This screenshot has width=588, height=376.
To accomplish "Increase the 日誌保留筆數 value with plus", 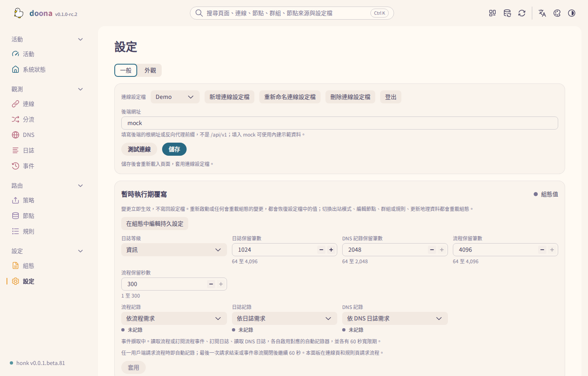I will pos(331,250).
